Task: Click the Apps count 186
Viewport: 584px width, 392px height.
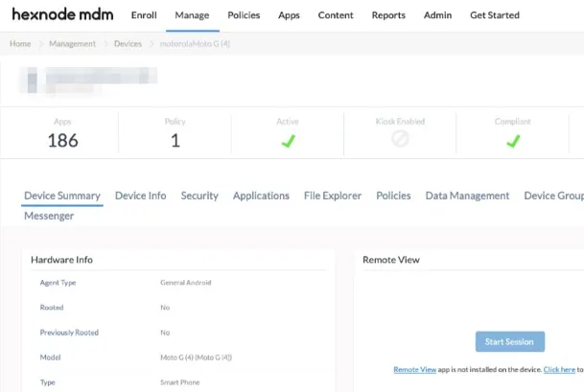Action: tap(62, 140)
